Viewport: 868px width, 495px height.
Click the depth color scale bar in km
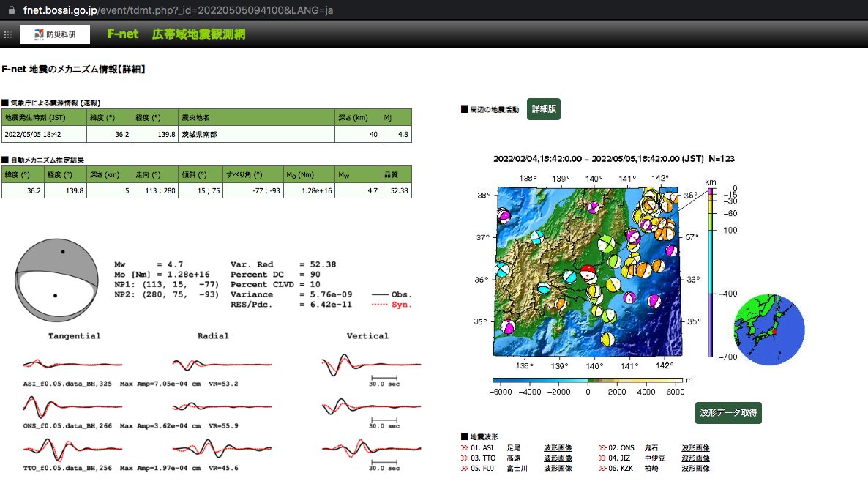(711, 272)
